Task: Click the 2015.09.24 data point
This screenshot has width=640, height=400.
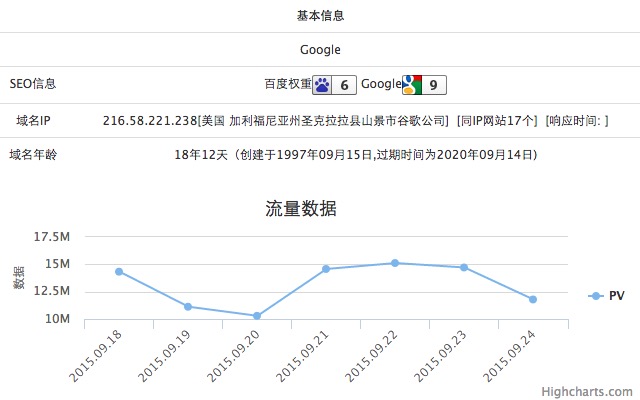Action: (533, 300)
